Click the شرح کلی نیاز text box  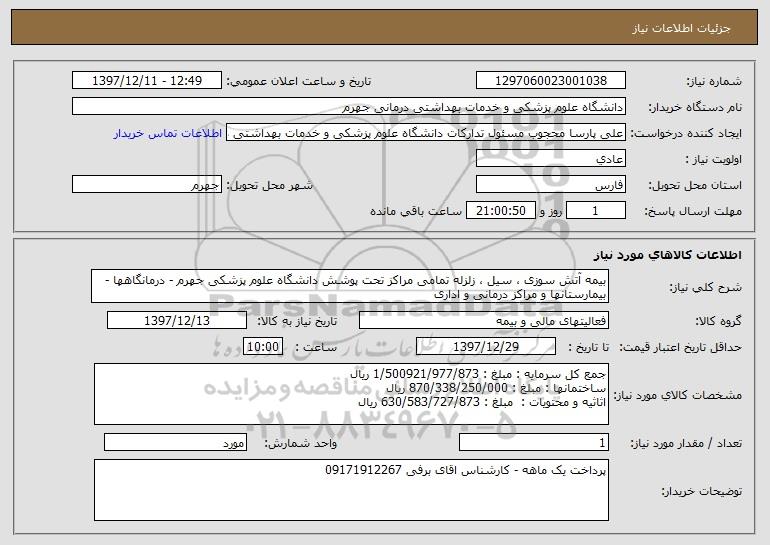click(x=350, y=286)
